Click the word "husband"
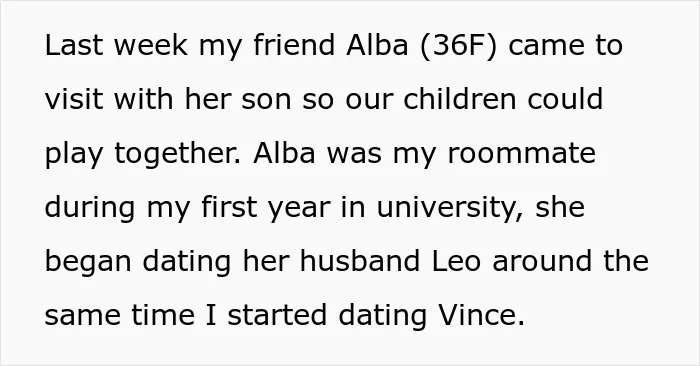The height and width of the screenshot is (366, 700). [360, 261]
